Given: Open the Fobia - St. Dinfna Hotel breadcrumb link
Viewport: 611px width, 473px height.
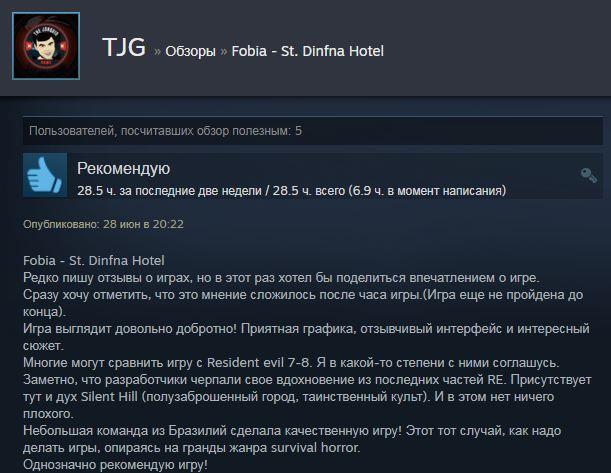Looking at the screenshot, I should click(307, 51).
